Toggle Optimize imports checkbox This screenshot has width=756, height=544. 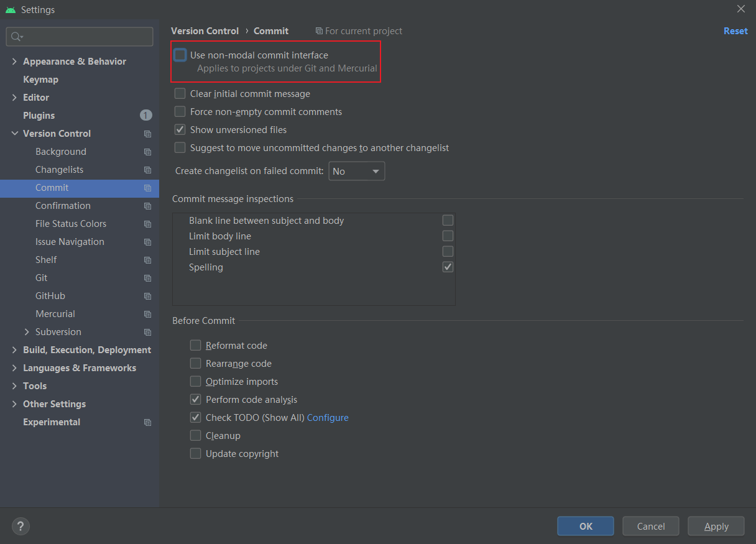tap(196, 382)
